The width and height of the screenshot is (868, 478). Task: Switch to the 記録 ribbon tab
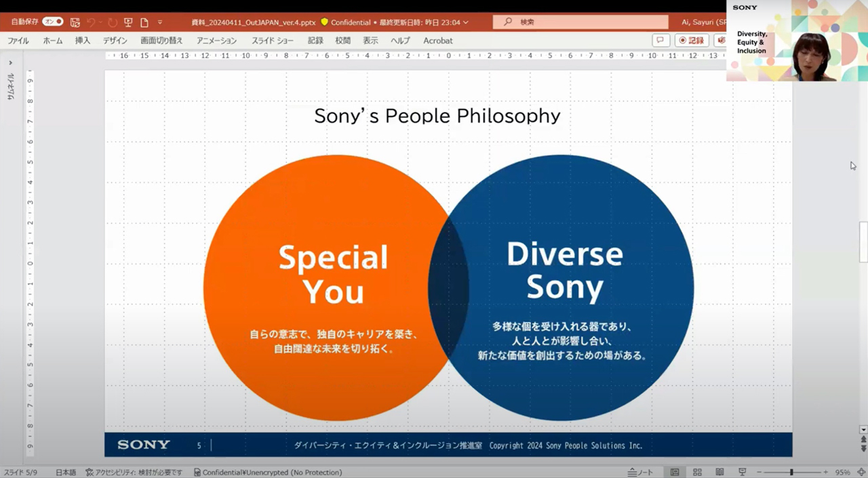315,41
